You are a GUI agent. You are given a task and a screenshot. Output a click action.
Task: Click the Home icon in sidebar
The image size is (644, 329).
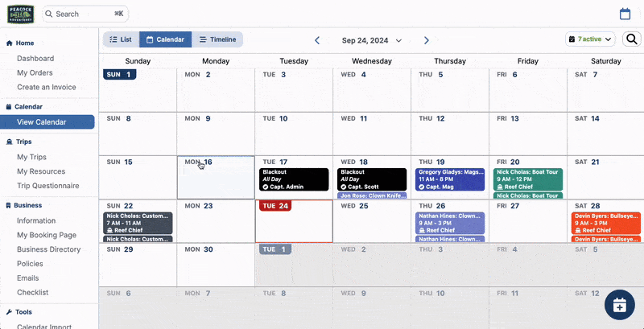[9, 43]
